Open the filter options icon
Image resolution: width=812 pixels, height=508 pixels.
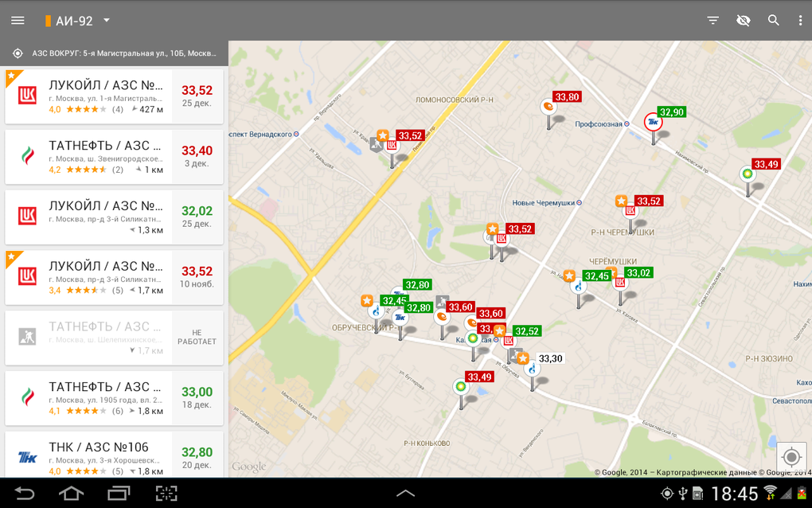[713, 20]
